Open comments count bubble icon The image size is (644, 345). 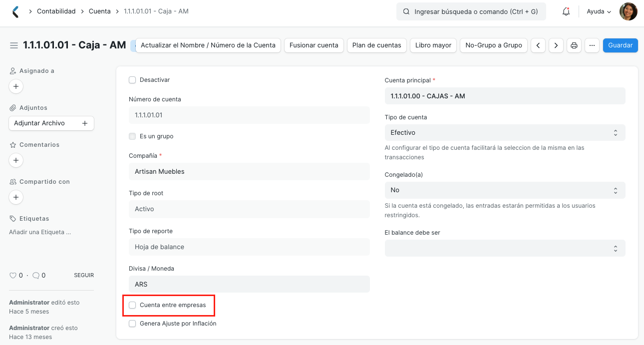coord(35,275)
